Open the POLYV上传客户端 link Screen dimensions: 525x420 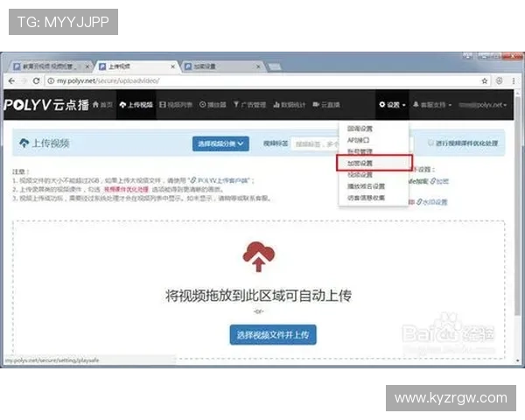(220, 180)
